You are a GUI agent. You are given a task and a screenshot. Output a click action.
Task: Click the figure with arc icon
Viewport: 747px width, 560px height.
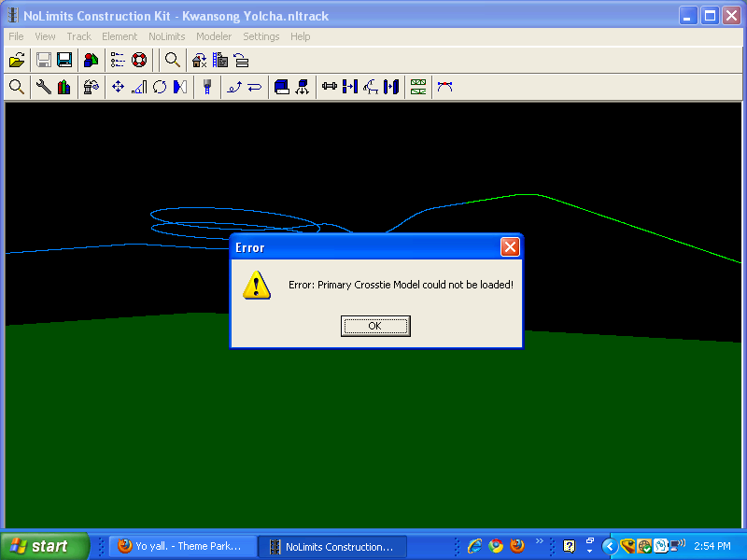pos(371,87)
